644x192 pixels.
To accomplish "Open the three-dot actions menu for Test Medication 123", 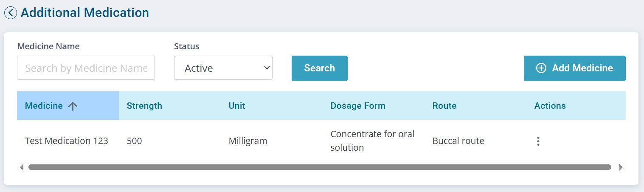I will tap(538, 141).
